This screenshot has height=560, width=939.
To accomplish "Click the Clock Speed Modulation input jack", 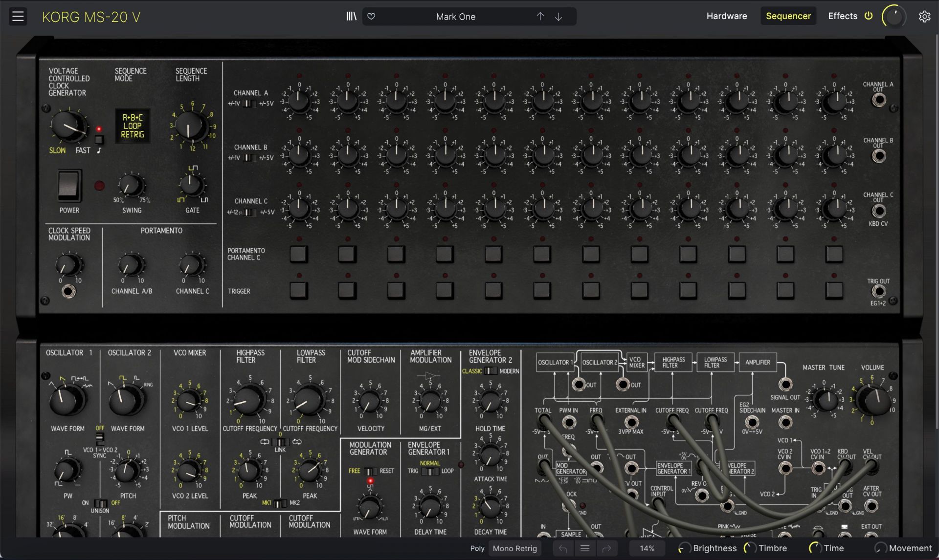I will 68,292.
